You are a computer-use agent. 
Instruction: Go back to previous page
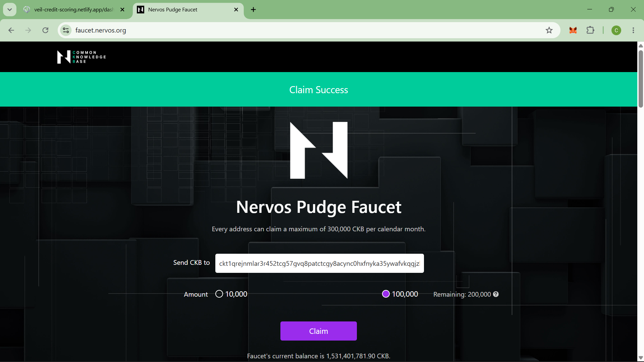tap(11, 31)
